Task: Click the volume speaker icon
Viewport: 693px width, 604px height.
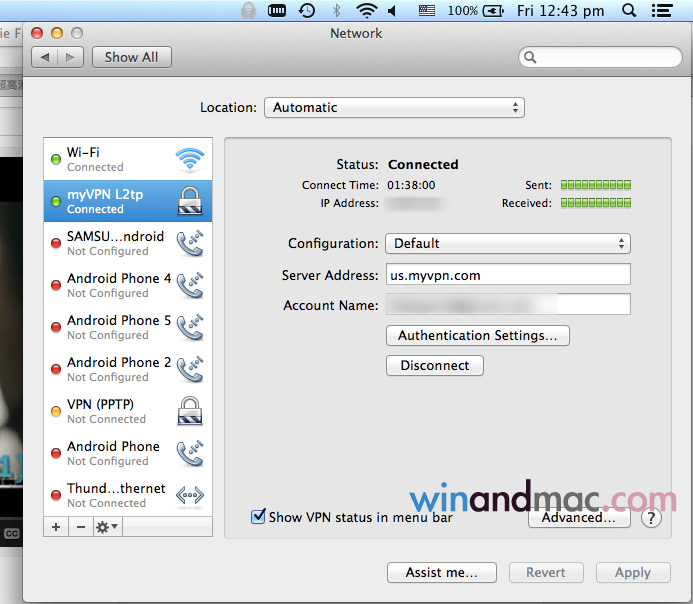Action: pyautogui.click(x=392, y=10)
